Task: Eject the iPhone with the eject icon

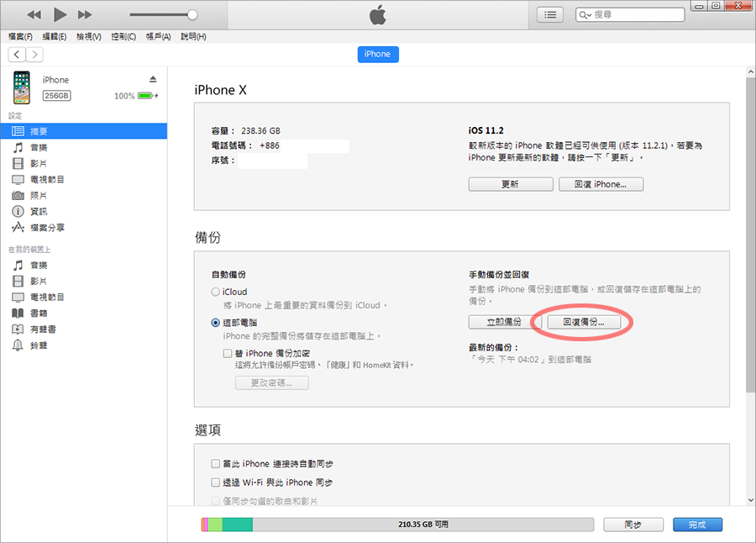Action: (153, 79)
